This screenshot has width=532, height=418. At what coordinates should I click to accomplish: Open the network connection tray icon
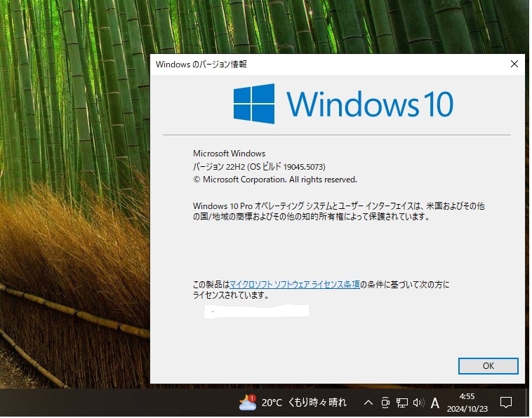pyautogui.click(x=401, y=403)
